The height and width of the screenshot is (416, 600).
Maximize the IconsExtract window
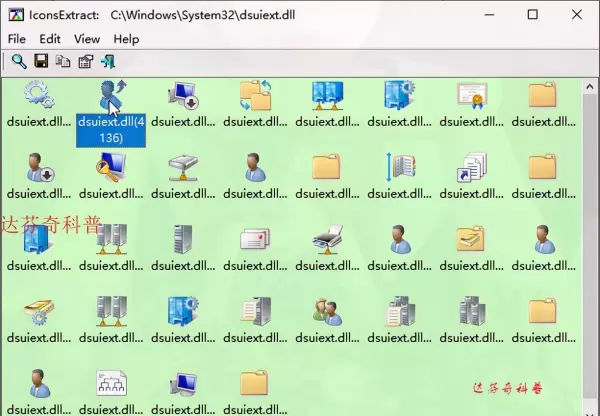click(x=533, y=15)
